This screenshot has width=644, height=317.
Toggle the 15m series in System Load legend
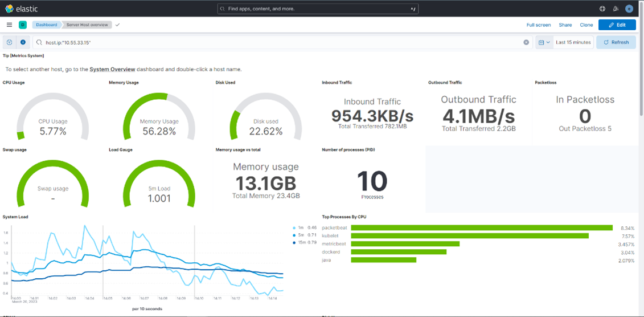[x=301, y=242]
